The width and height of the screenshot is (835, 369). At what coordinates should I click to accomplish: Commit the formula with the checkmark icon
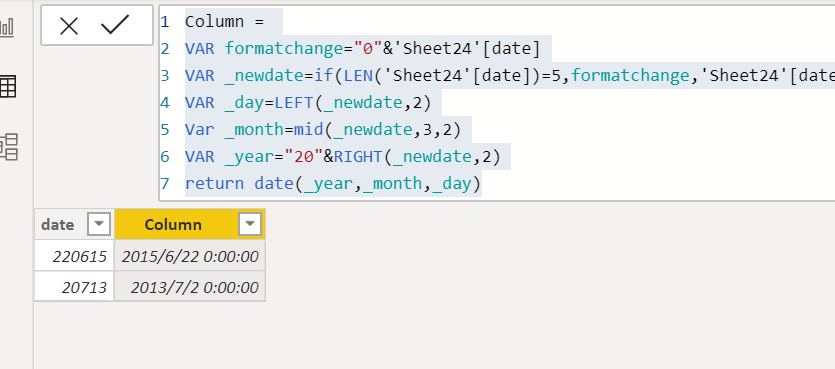click(x=115, y=24)
